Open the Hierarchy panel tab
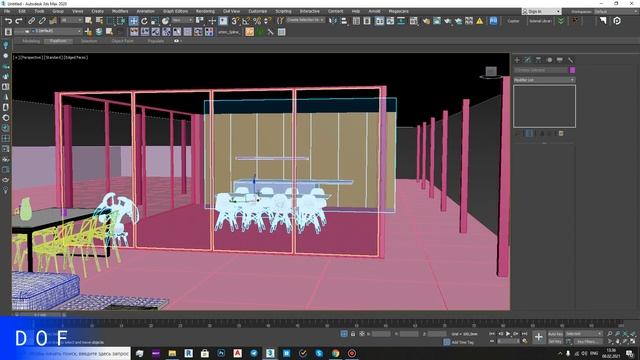Screen dimensions: 640x360 (x=538, y=60)
